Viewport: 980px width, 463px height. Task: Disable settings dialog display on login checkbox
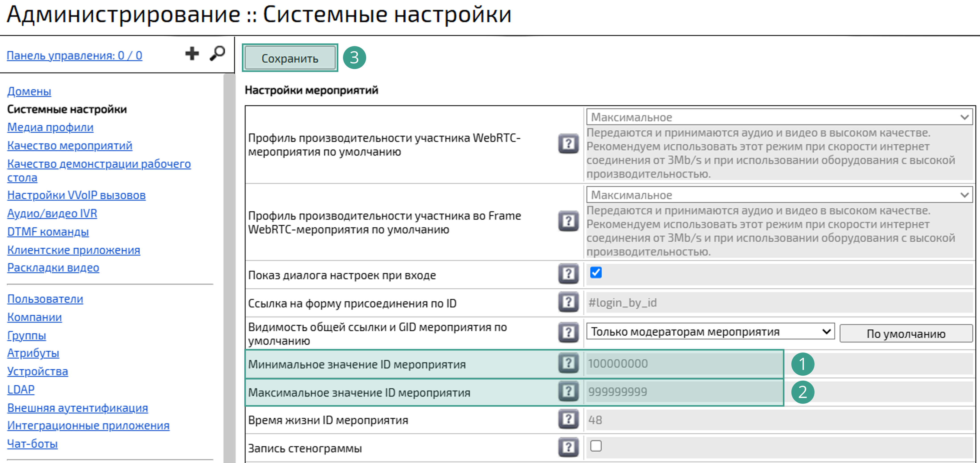[596, 272]
